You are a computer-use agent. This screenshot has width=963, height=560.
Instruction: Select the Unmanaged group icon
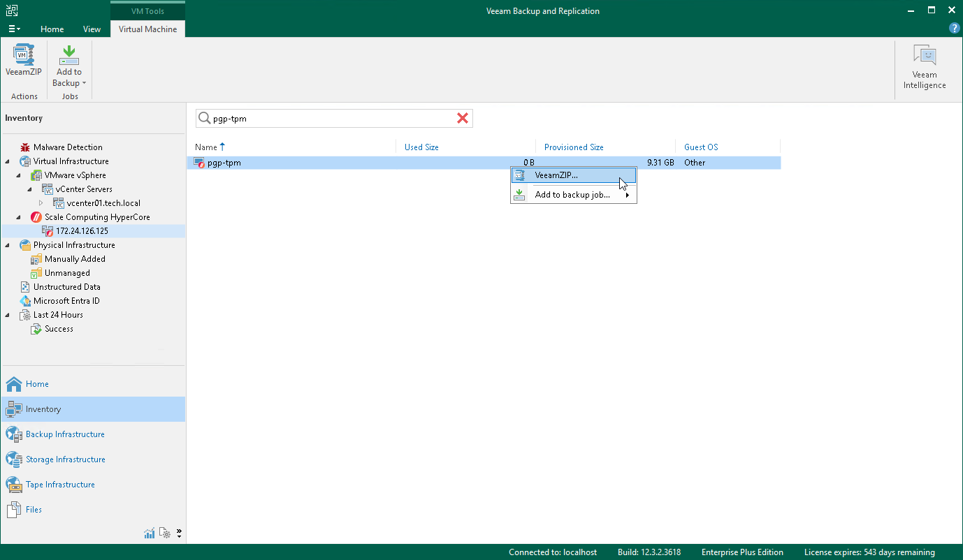pos(36,273)
